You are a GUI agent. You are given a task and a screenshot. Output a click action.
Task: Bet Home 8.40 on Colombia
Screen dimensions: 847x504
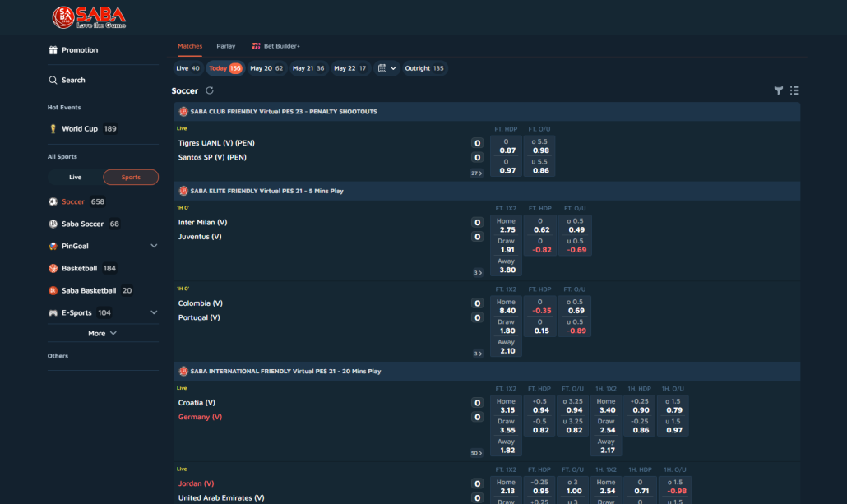pyautogui.click(x=507, y=307)
